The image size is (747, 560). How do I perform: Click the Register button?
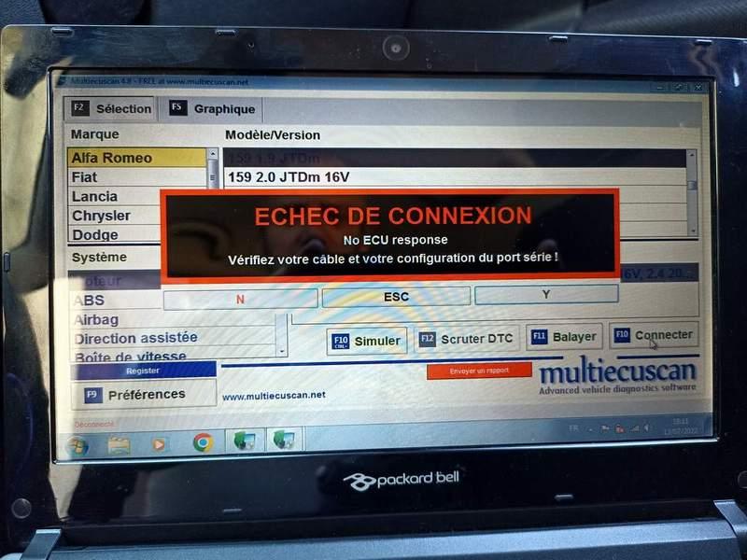[143, 371]
